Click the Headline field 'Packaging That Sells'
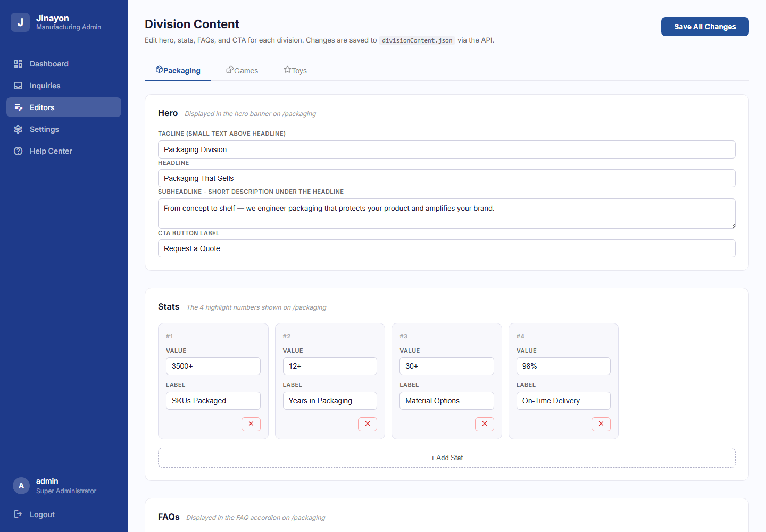 pos(447,178)
